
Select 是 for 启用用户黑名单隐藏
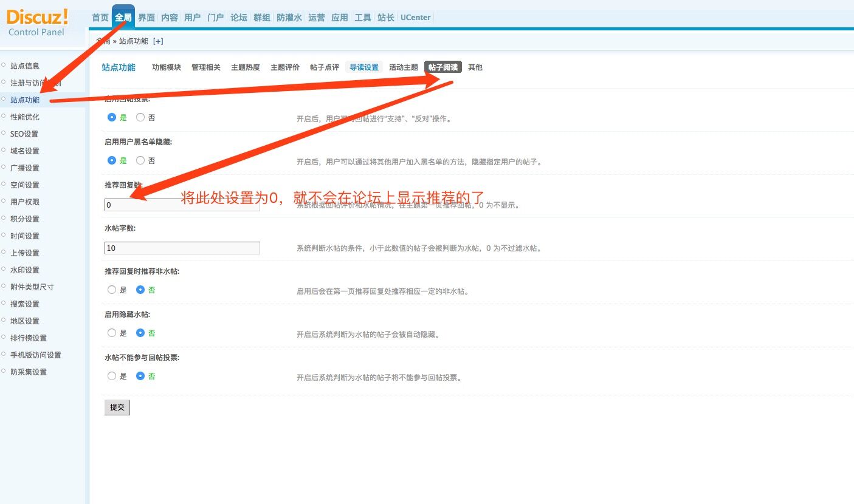tap(112, 161)
